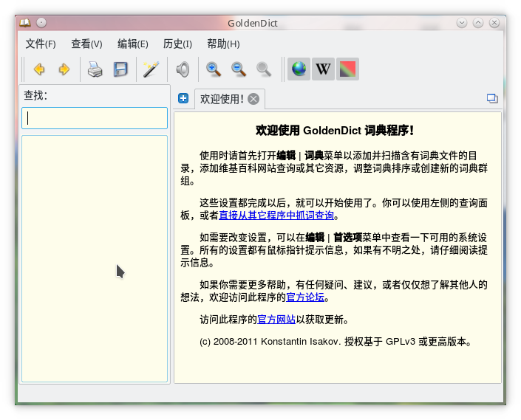
Task: Close the 欢迎使用! tab
Action: point(253,99)
